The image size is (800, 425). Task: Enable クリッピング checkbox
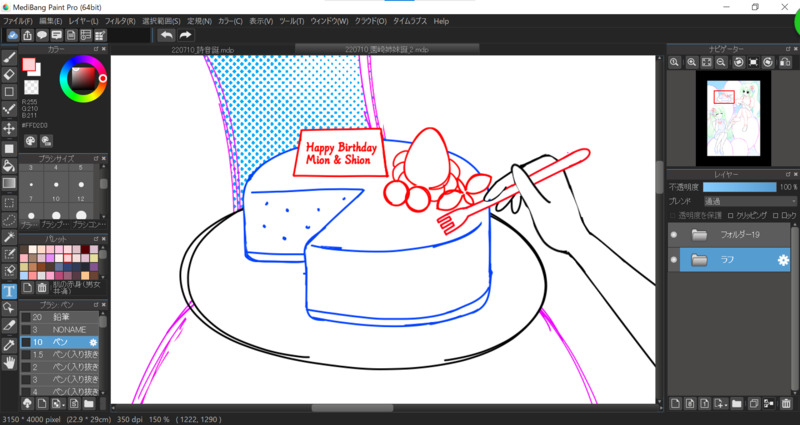coord(731,215)
